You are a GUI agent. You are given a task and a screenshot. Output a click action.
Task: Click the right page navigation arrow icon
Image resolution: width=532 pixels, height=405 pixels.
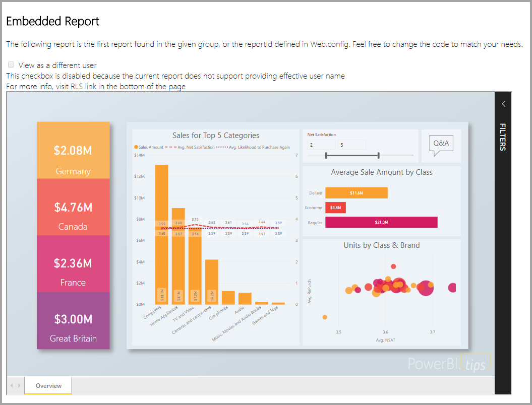(x=19, y=385)
